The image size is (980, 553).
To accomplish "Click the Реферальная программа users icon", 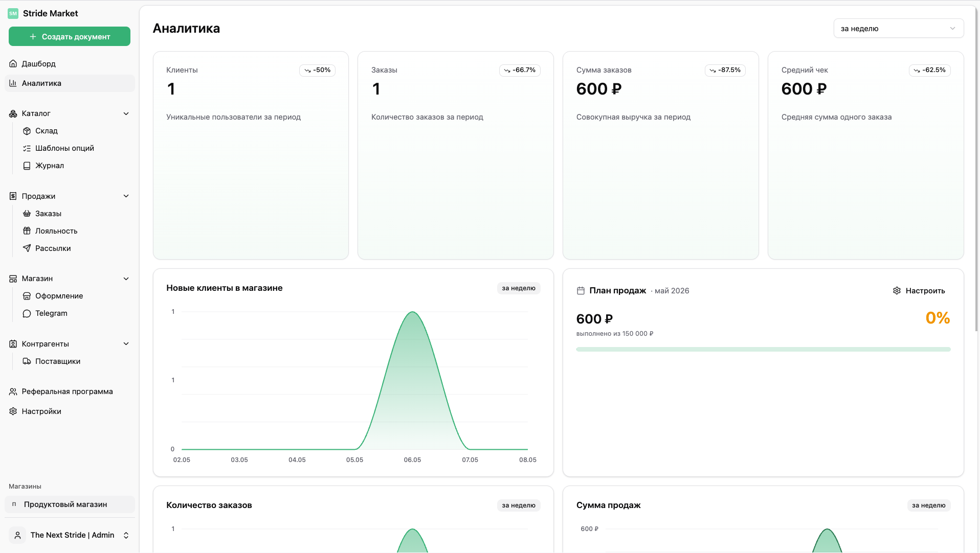I will click(x=13, y=391).
